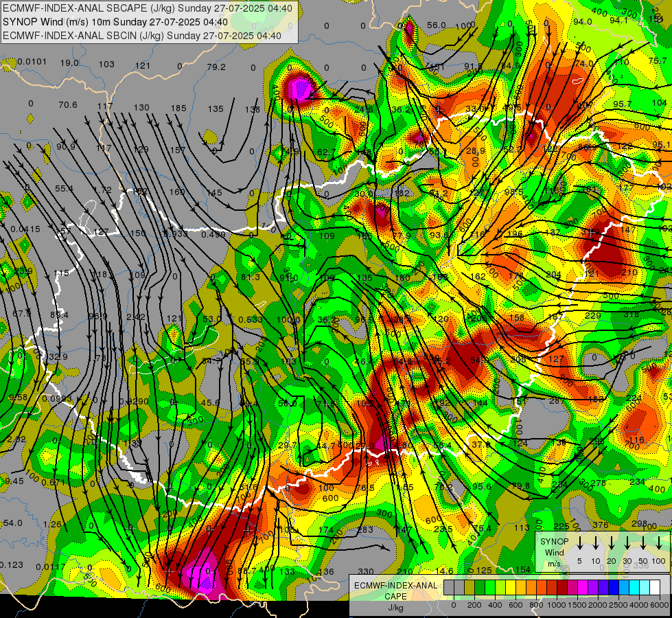The width and height of the screenshot is (672, 618).
Task: Click the 'm/s' unit in the wind legend
Action: pos(554,564)
